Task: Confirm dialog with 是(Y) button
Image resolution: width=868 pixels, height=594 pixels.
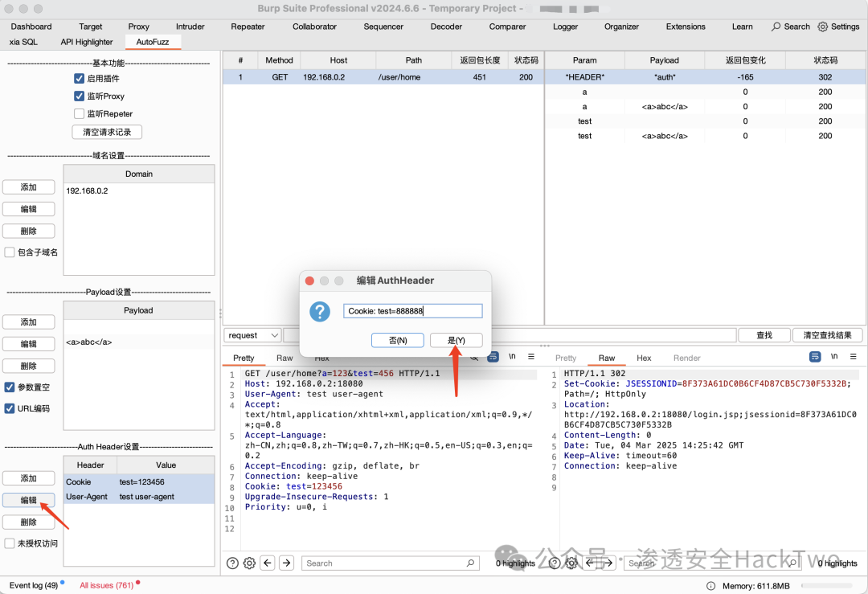Action: tap(457, 341)
